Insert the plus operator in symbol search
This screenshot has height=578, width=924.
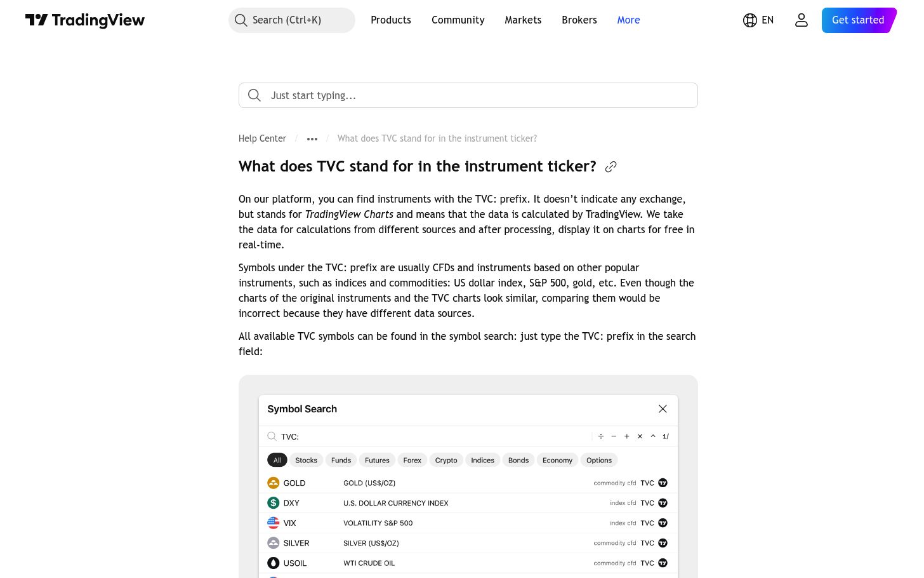pyautogui.click(x=627, y=436)
